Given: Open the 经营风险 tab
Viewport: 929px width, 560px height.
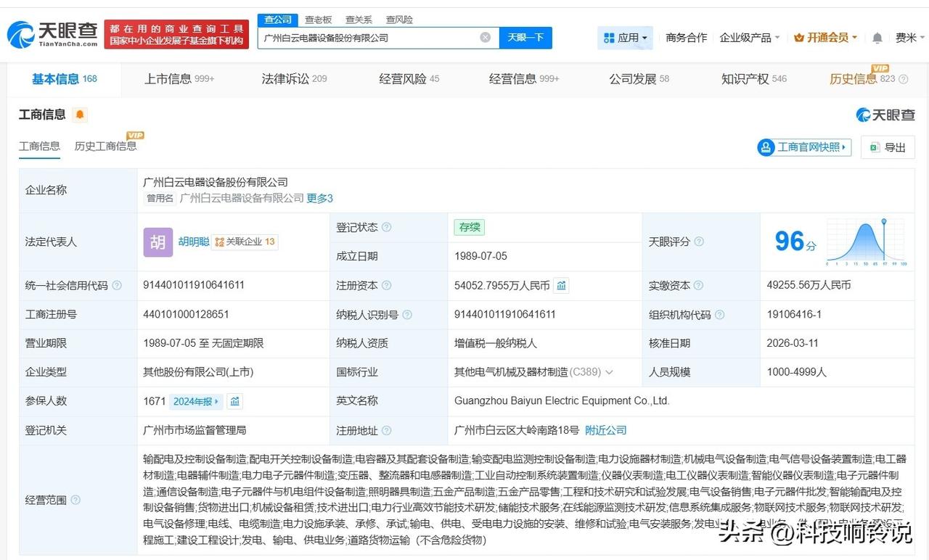Looking at the screenshot, I should 409,79.
